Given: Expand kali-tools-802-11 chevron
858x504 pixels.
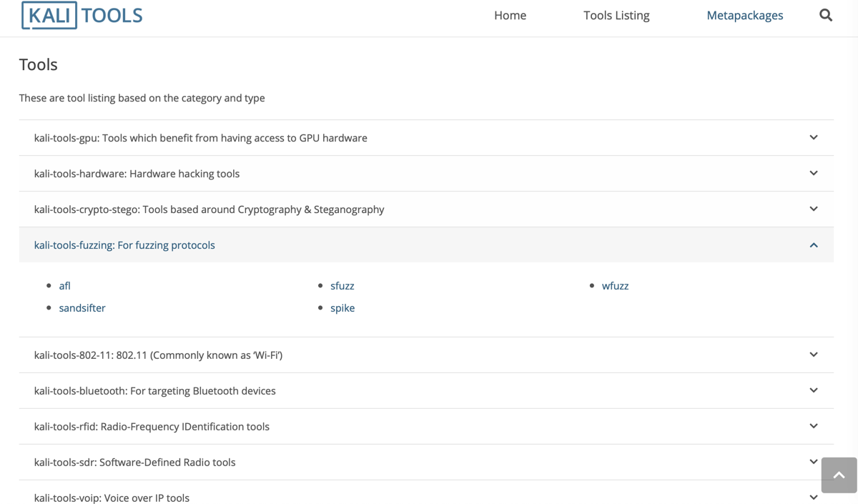Looking at the screenshot, I should coord(814,355).
